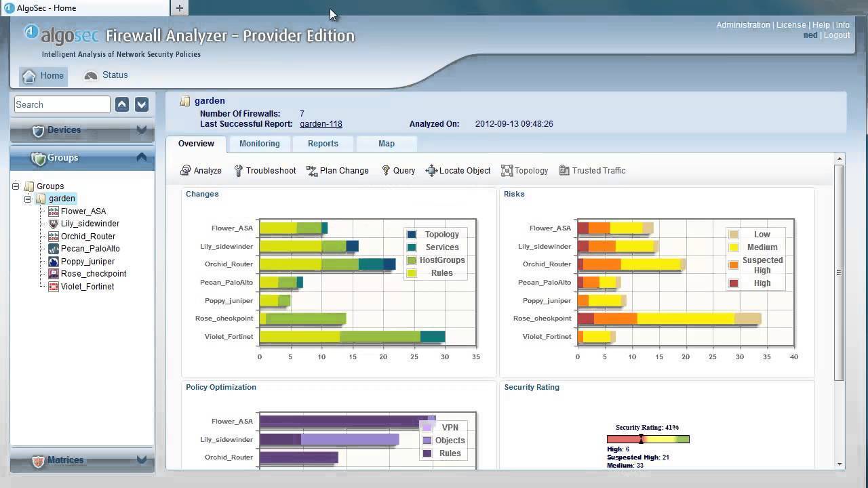Click the Groups shield icon
The width and height of the screenshot is (868, 488).
tap(39, 159)
